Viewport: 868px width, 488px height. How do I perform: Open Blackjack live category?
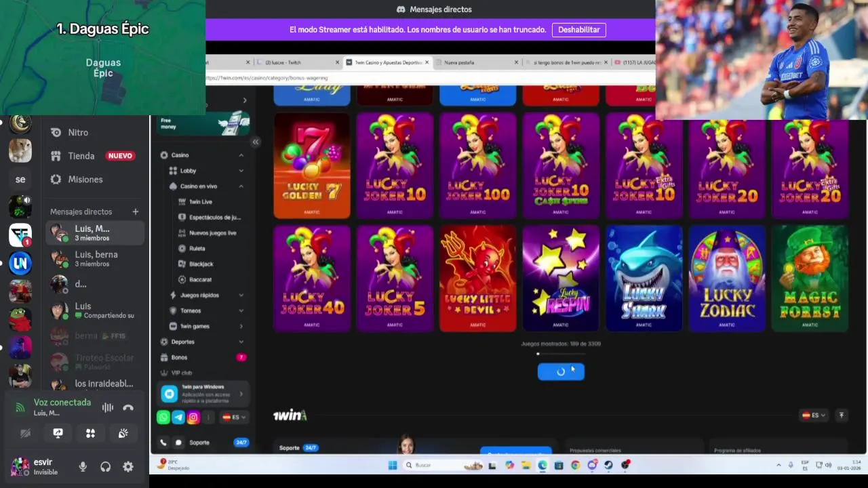click(x=201, y=264)
